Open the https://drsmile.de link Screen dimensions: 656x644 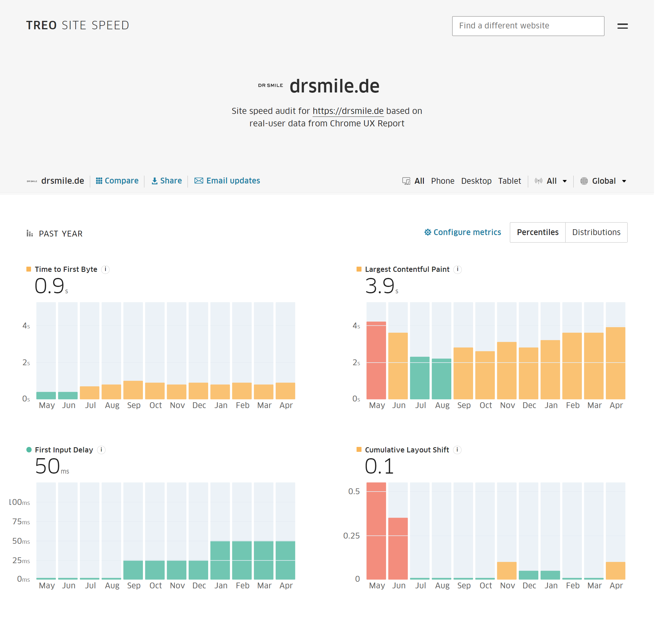point(349,111)
